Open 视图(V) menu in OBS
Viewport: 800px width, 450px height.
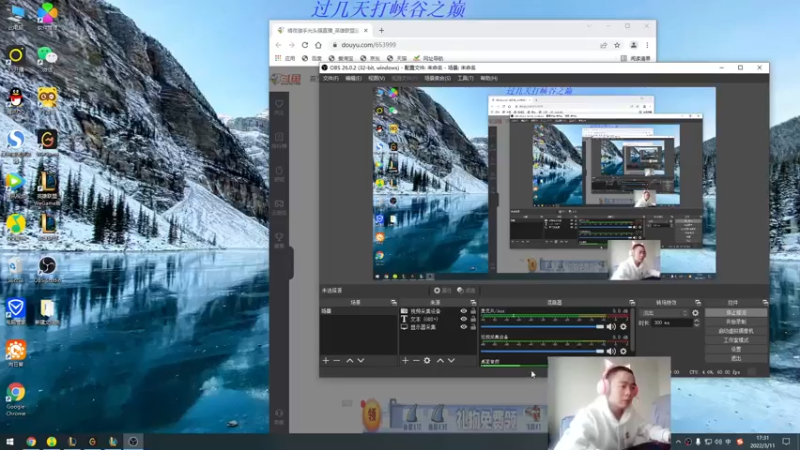[x=377, y=78]
